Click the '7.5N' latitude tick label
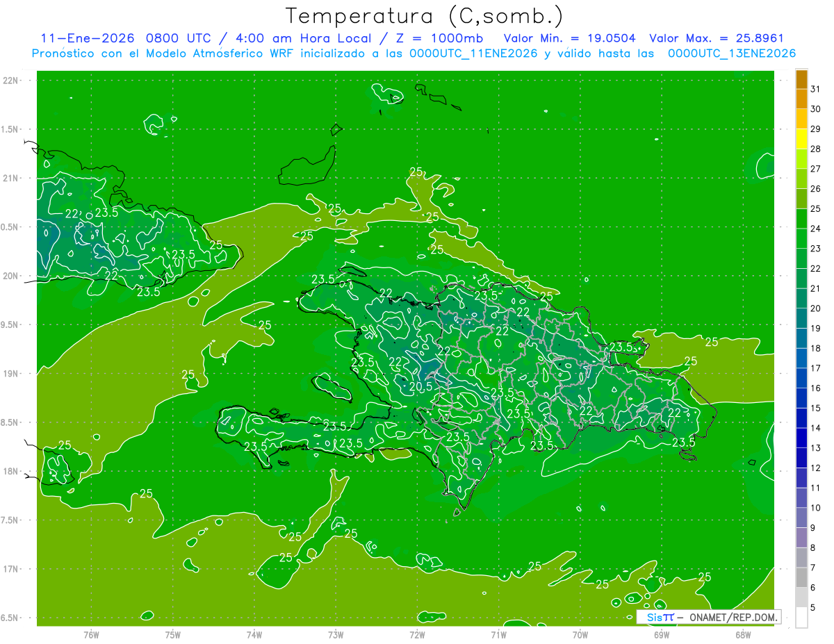Screen dimensions: 834x644 click(x=10, y=520)
